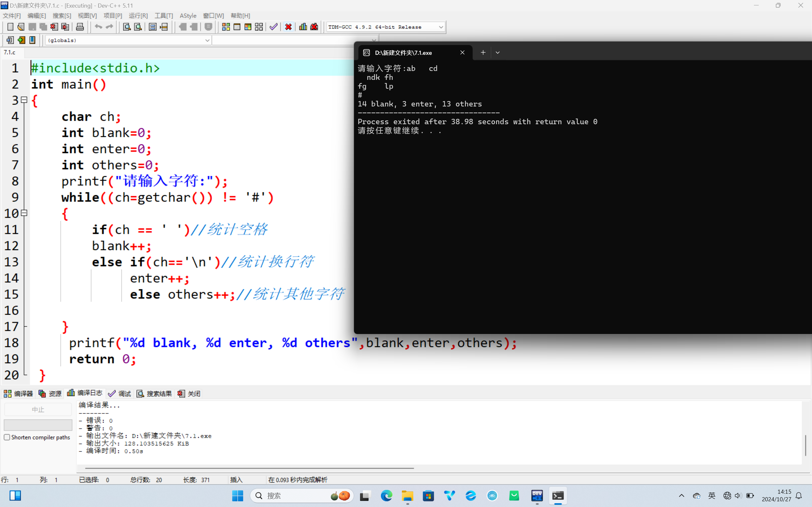Viewport: 812px width, 507px height.
Task: Select the 搜索结果 bottom tab
Action: click(154, 393)
